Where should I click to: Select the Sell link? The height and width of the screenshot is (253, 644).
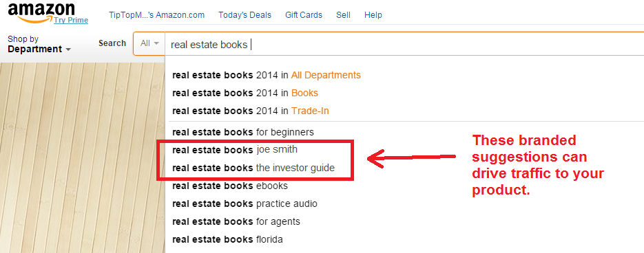343,14
